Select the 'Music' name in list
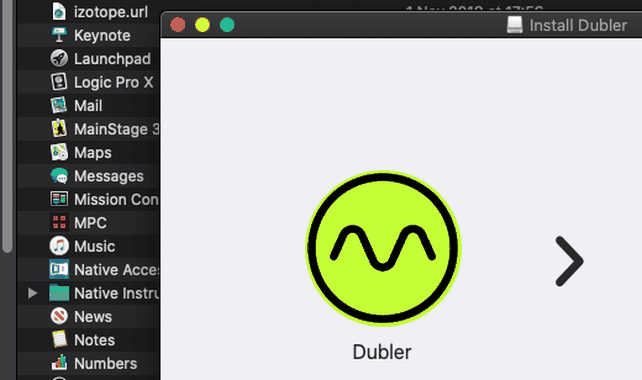The width and height of the screenshot is (642, 380). [x=95, y=246]
